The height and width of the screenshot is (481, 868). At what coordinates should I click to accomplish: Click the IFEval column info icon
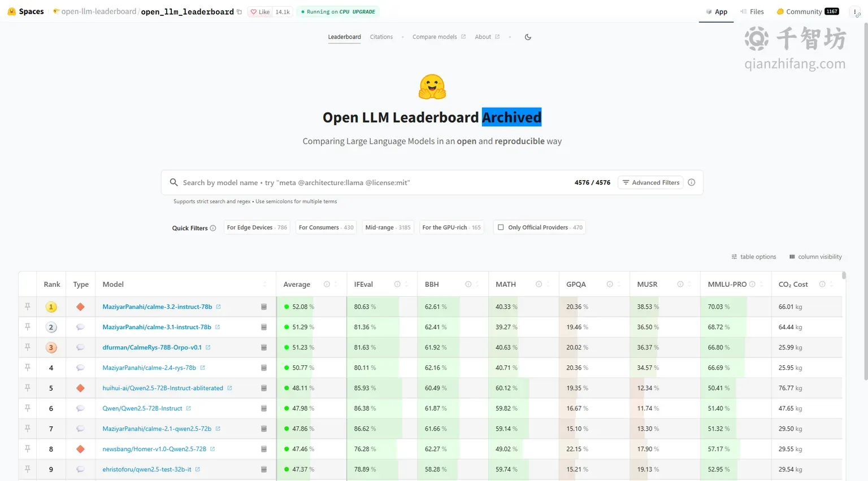(x=397, y=284)
